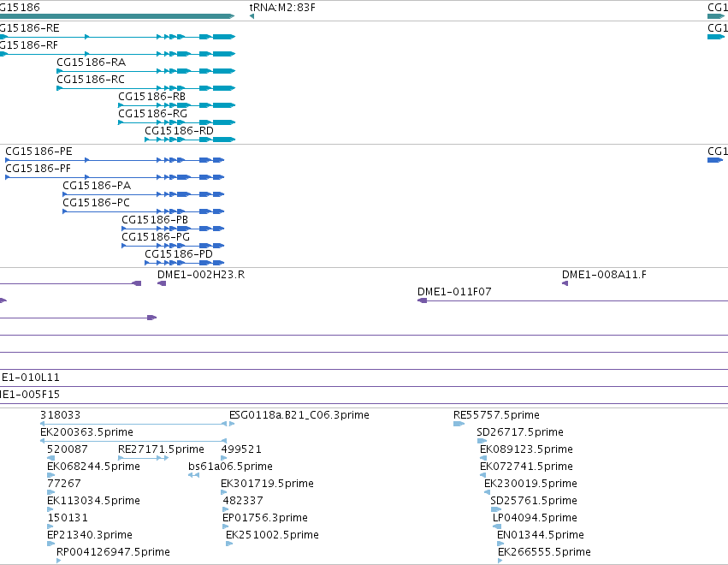Select the EK200363.5prime EST label

coord(86,432)
